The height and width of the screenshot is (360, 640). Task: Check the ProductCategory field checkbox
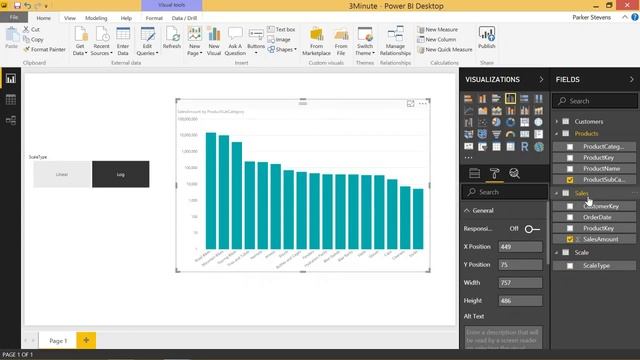(570, 147)
